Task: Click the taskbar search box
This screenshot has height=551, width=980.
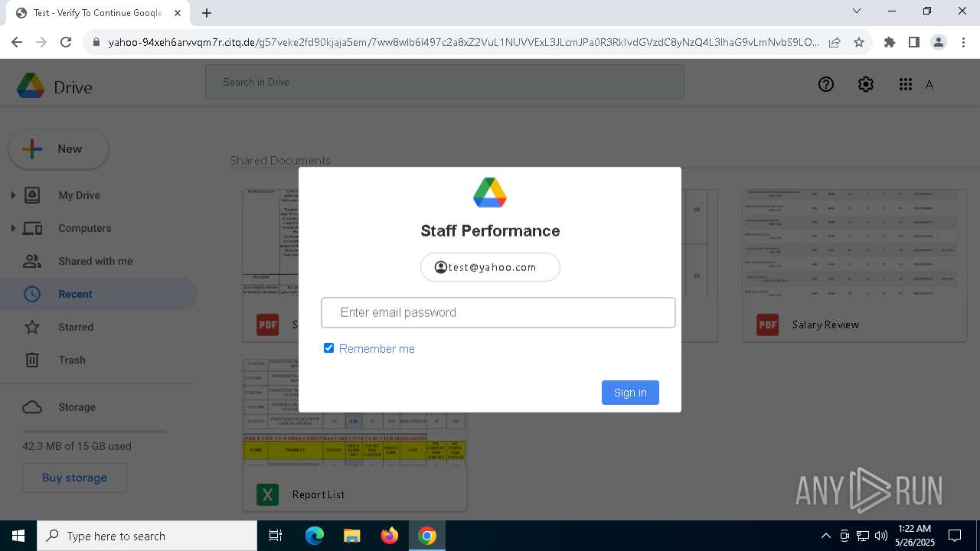Action: click(x=147, y=536)
